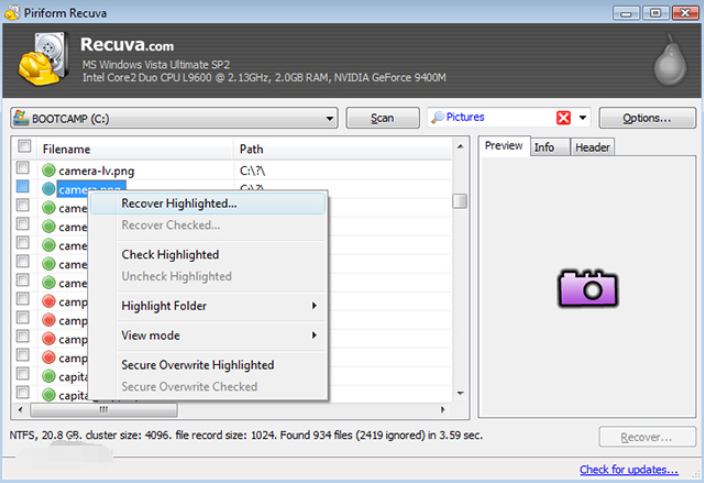Image resolution: width=704 pixels, height=483 pixels.
Task: Click the Piriform pear logo icon
Action: pyautogui.click(x=670, y=60)
